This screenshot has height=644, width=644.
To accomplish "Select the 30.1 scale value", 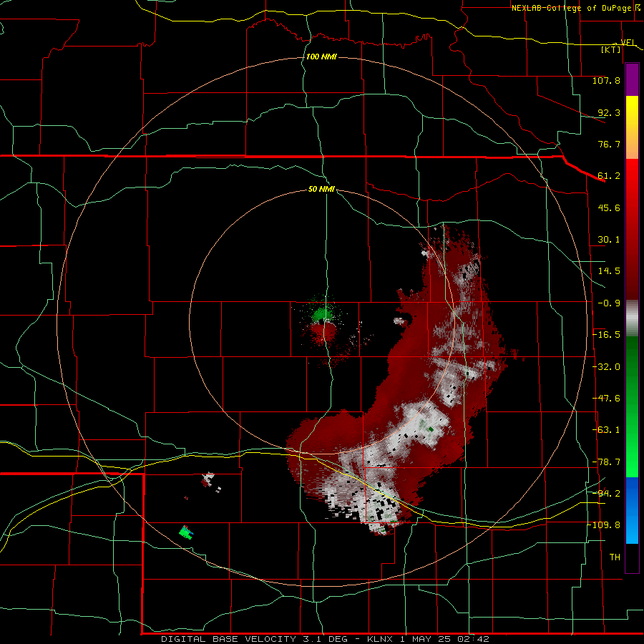I will click(609, 240).
